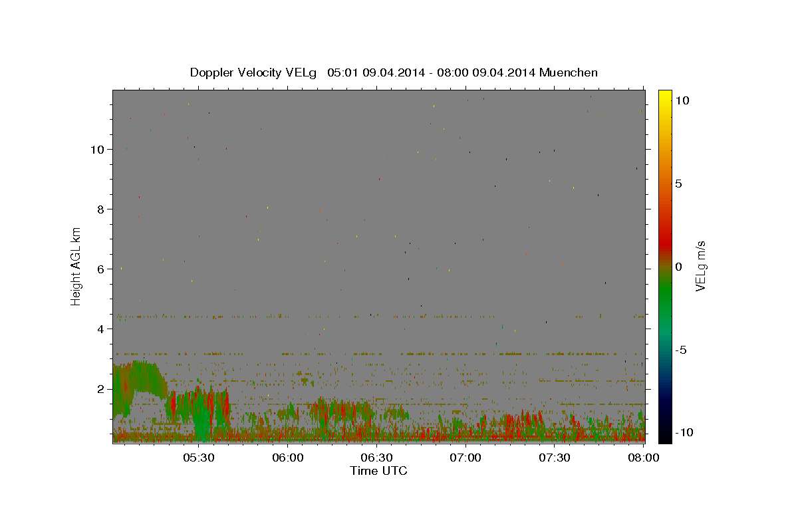Screen dimensions: 798x532
Task: Click the colorbar value 0 label
Action: point(679,267)
